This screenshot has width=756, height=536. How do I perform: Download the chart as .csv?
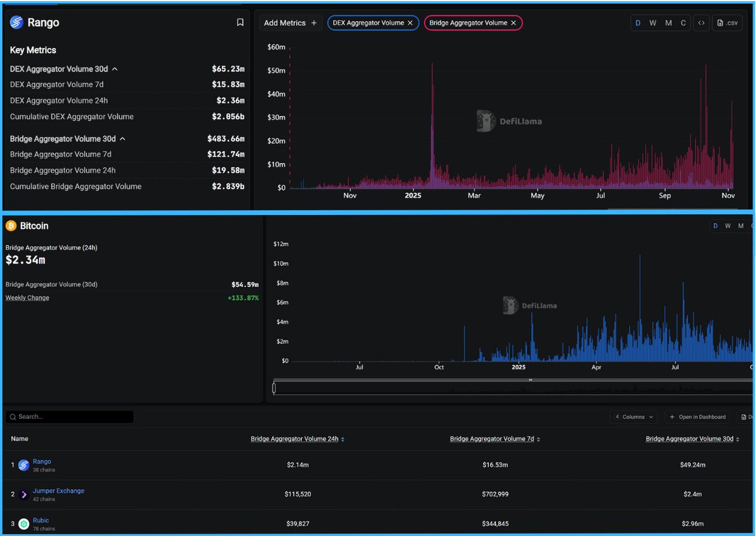point(728,23)
